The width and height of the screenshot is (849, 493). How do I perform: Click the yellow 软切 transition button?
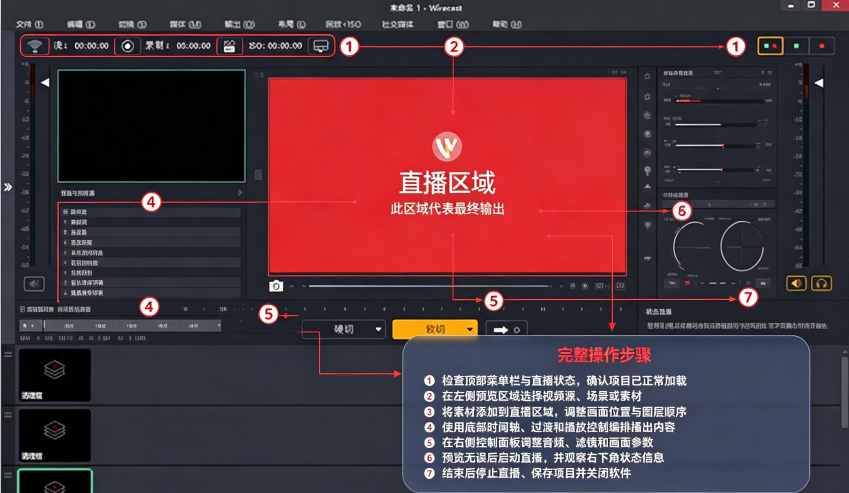pyautogui.click(x=435, y=329)
